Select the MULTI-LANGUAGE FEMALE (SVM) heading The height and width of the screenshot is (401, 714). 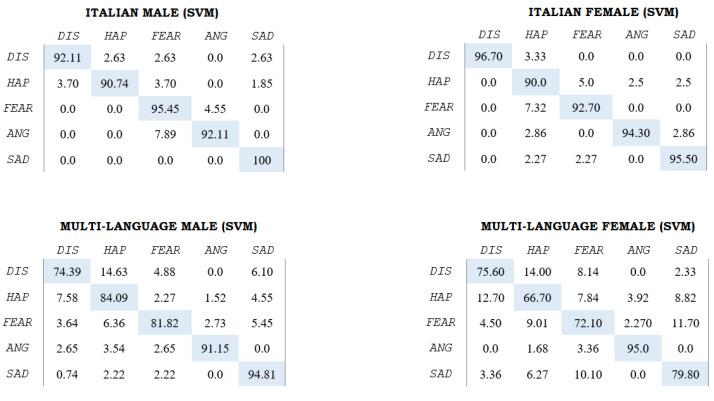click(587, 227)
